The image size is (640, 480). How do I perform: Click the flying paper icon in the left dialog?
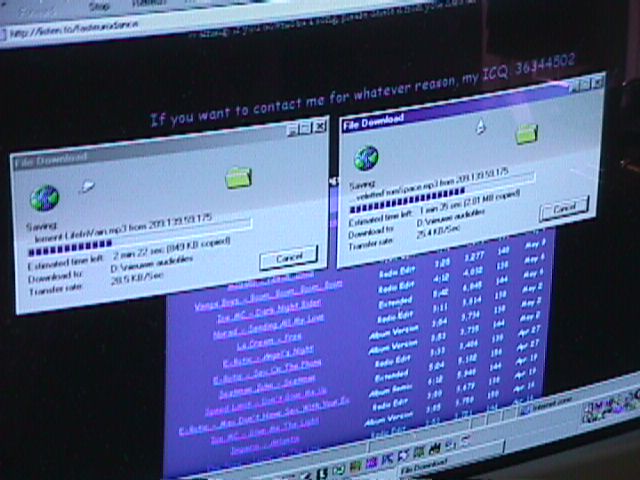[x=88, y=185]
